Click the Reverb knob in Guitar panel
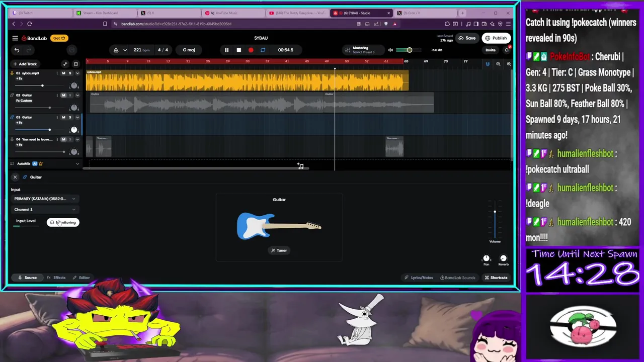The height and width of the screenshot is (362, 644). click(x=503, y=258)
